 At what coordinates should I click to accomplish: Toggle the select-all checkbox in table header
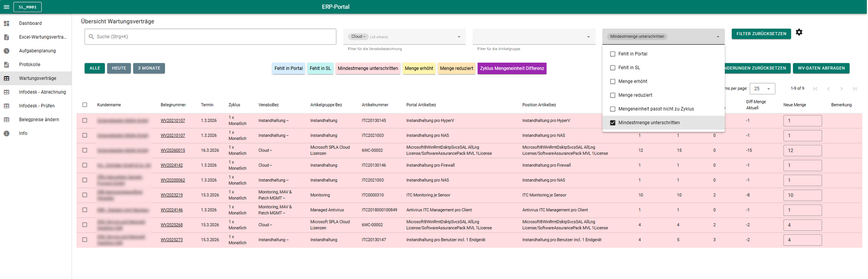[85, 105]
